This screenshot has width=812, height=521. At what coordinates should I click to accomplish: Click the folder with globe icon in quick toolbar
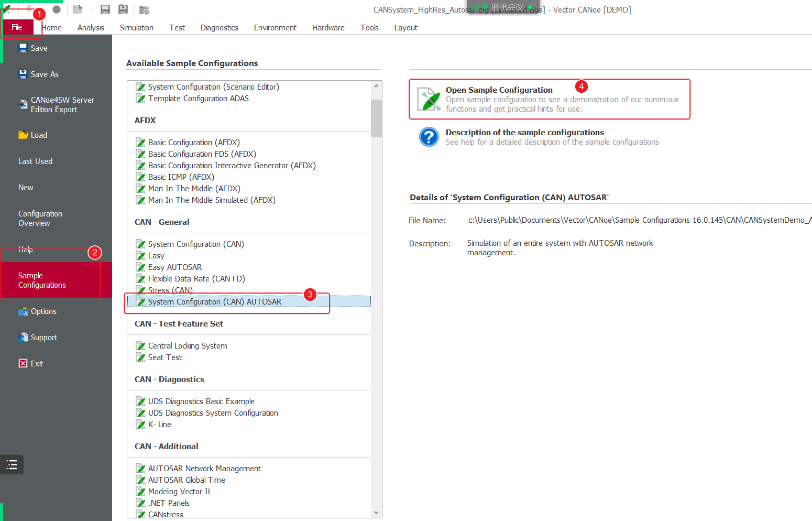[x=145, y=9]
